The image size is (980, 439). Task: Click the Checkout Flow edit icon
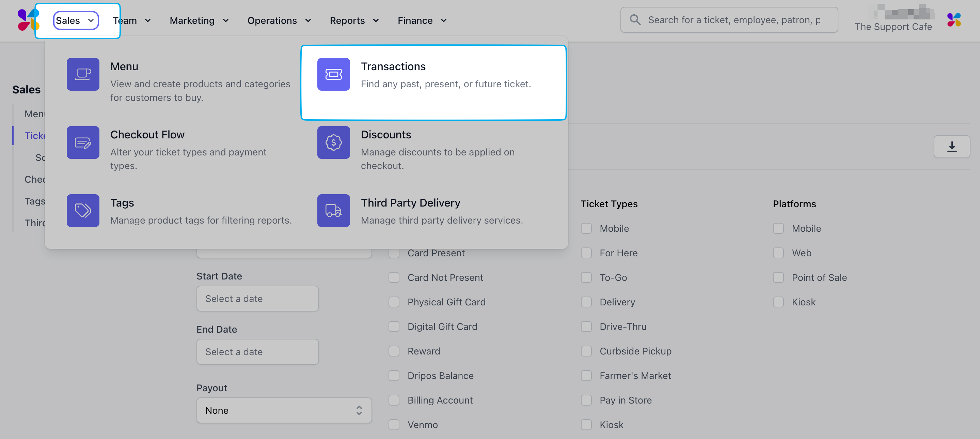tap(83, 142)
